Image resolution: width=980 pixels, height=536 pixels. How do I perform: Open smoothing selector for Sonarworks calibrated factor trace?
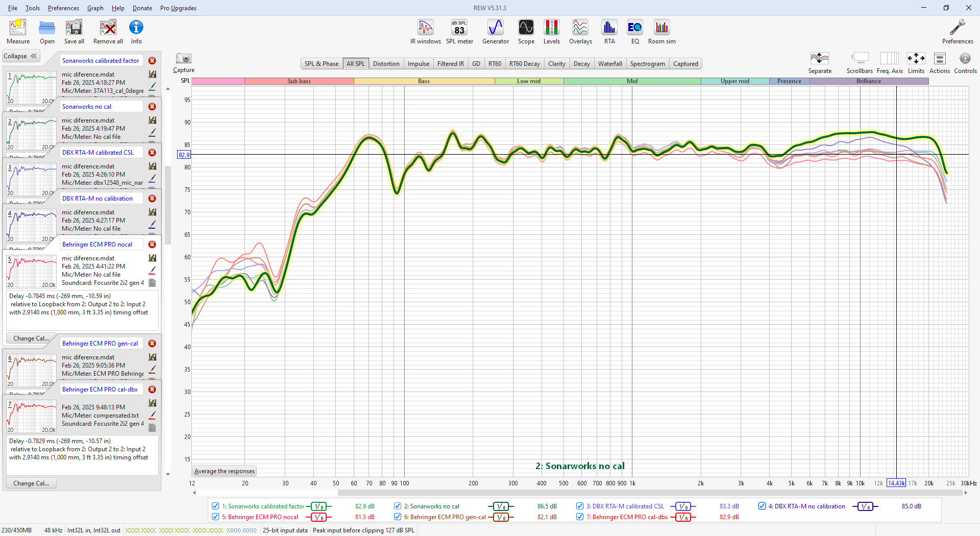tap(318, 506)
